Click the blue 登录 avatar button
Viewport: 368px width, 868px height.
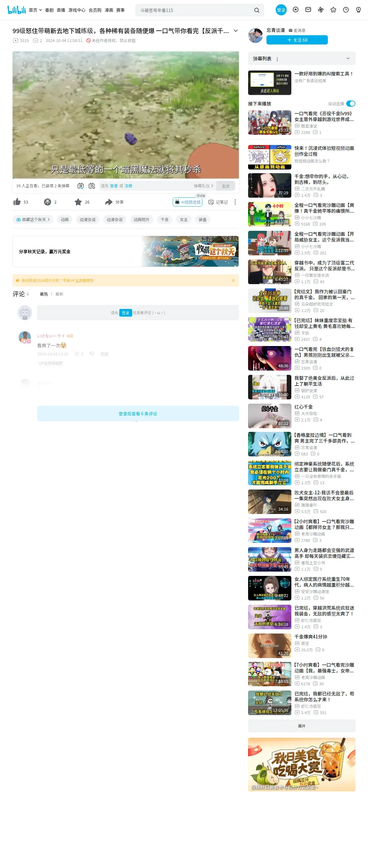[x=281, y=10]
